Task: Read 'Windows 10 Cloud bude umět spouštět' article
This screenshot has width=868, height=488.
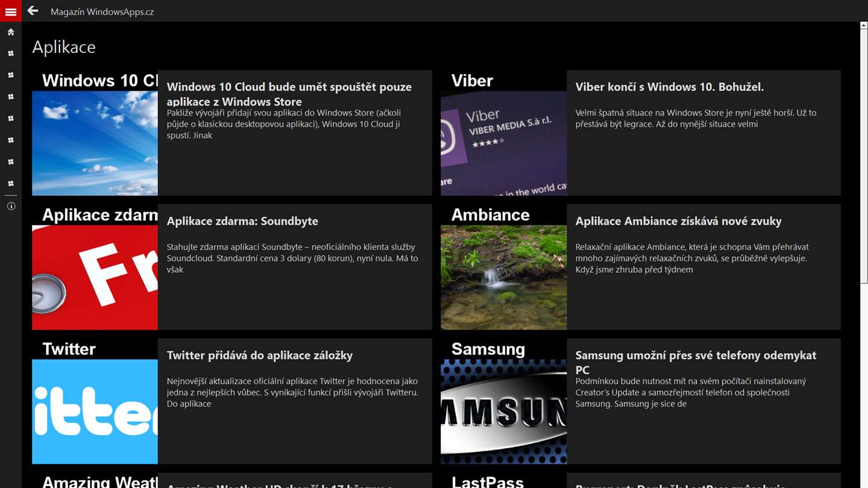Action: pos(289,94)
